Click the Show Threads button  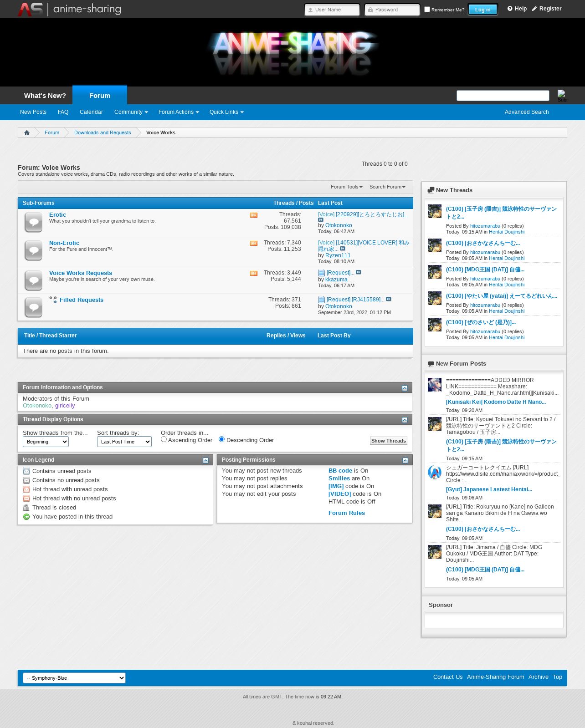tap(388, 441)
